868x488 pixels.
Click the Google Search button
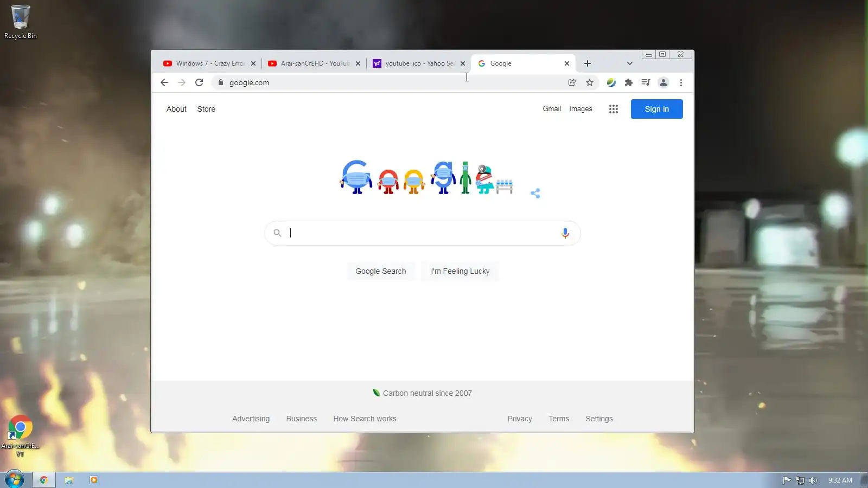point(380,271)
